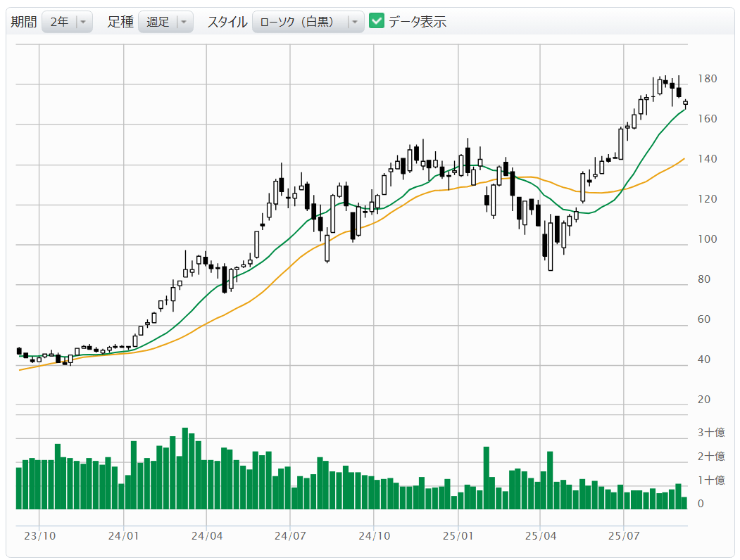Click the データ表示 label text

point(418,22)
